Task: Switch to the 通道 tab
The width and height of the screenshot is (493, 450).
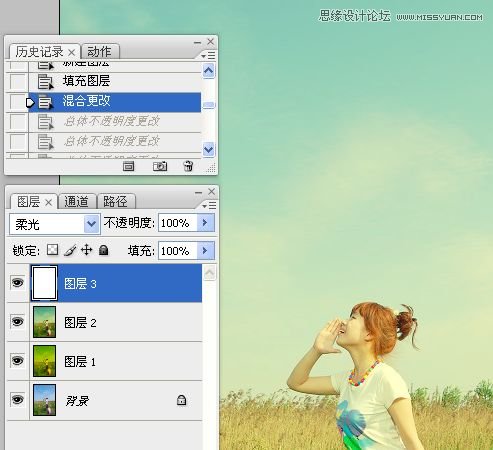Action: coord(77,201)
